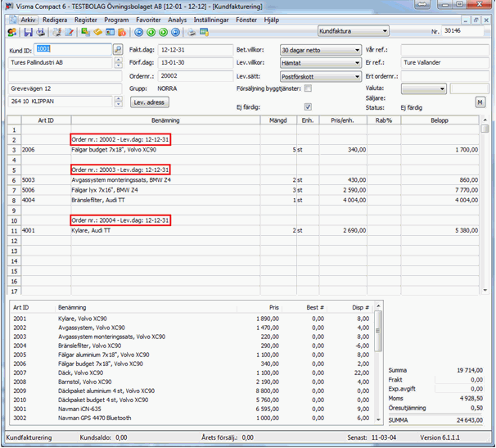Click the blue floppy disk save icon
This screenshot has height=448, width=496.
[28, 33]
